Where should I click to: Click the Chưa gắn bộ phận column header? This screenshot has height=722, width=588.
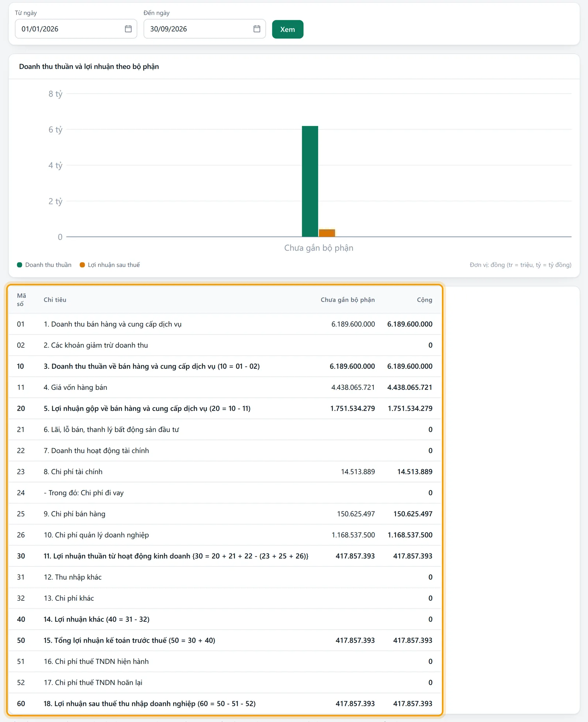click(348, 300)
